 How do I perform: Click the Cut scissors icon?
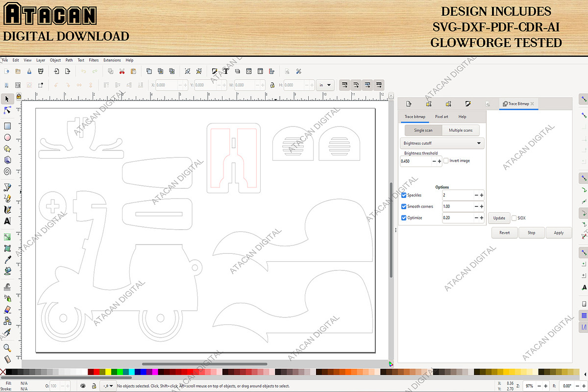click(x=121, y=72)
